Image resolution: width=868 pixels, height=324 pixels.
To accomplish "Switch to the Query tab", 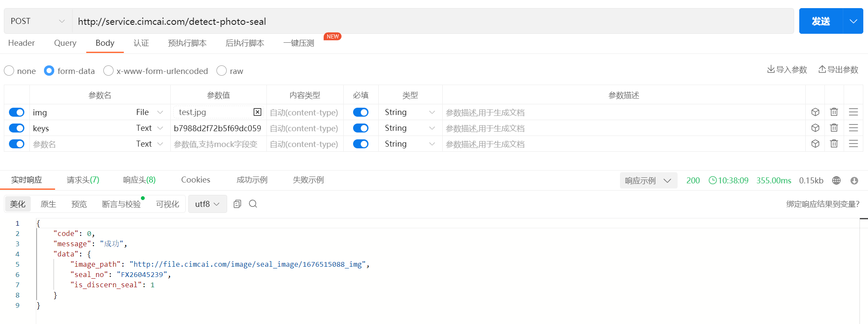I will coord(65,43).
